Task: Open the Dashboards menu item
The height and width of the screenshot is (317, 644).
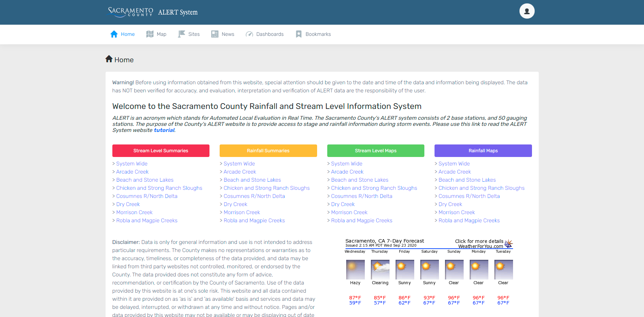Action: pyautogui.click(x=270, y=34)
